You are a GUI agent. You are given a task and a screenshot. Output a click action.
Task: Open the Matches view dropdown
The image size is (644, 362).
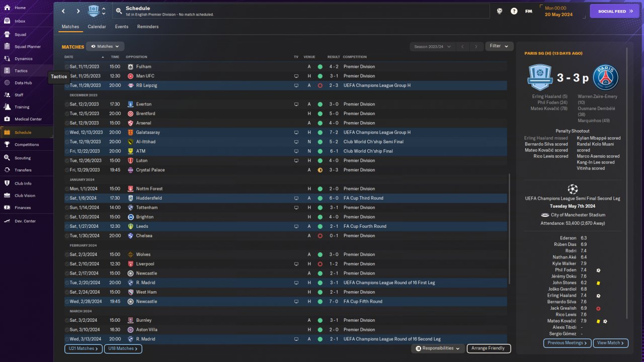coord(105,46)
